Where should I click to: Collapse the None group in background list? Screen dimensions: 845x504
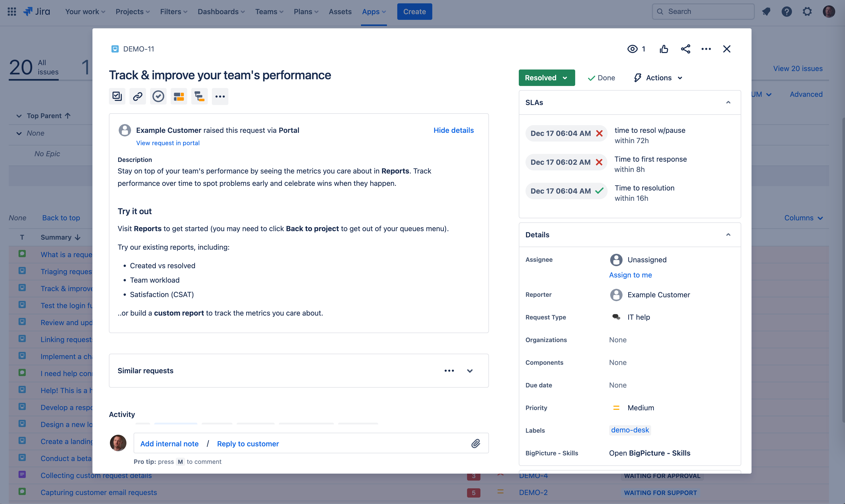[x=19, y=133]
